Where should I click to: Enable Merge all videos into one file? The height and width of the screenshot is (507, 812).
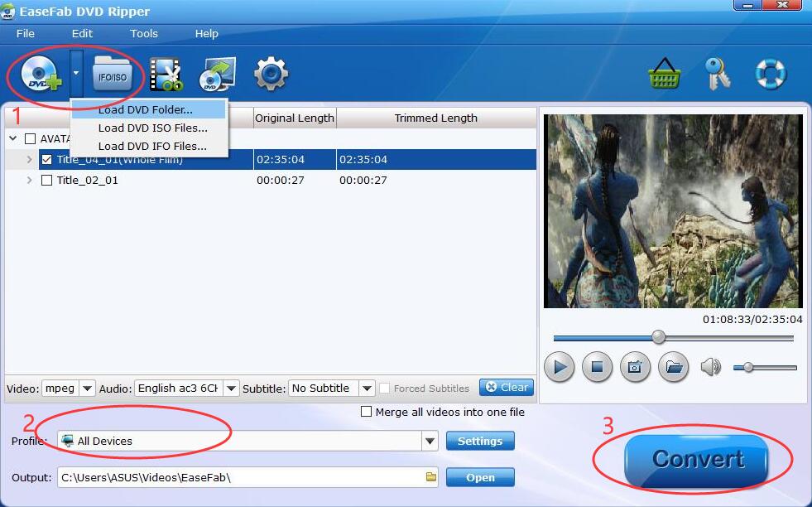pyautogui.click(x=366, y=412)
